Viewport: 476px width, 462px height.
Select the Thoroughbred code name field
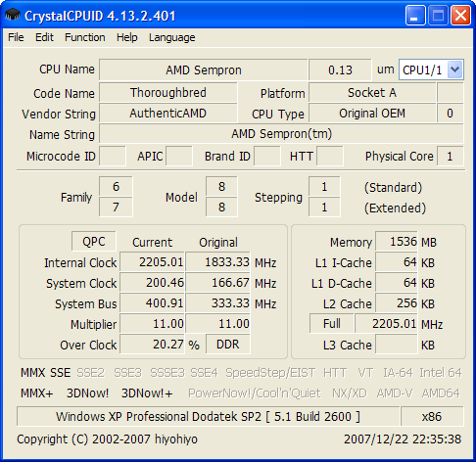click(168, 93)
